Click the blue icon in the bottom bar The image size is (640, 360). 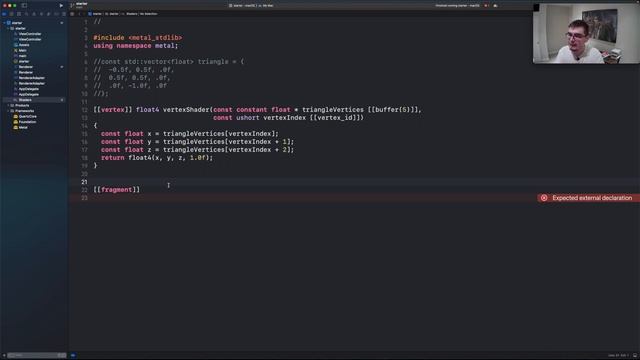point(73,356)
